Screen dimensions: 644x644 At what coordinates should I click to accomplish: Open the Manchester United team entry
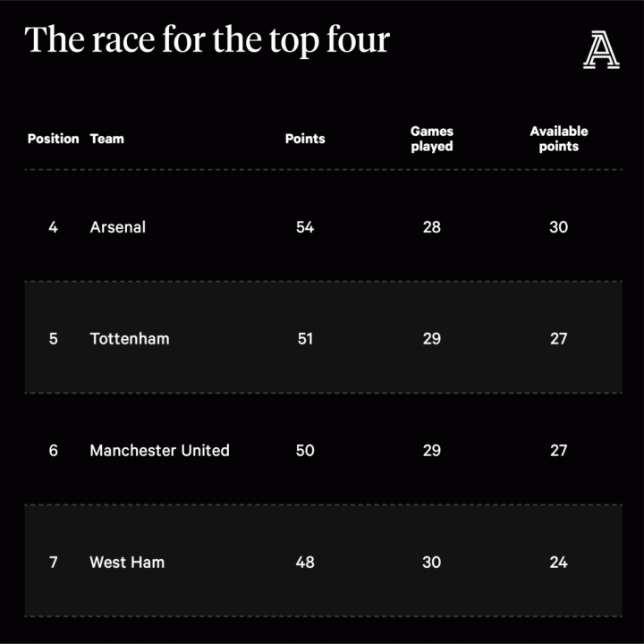click(x=159, y=451)
